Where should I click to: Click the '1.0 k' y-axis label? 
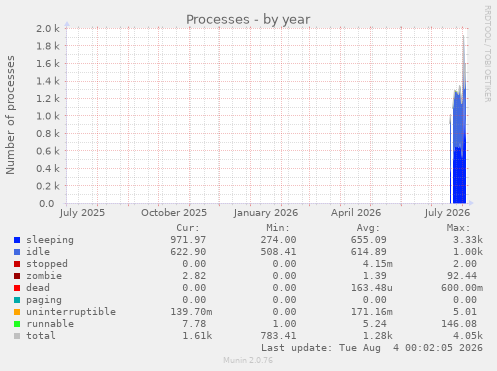48,116
